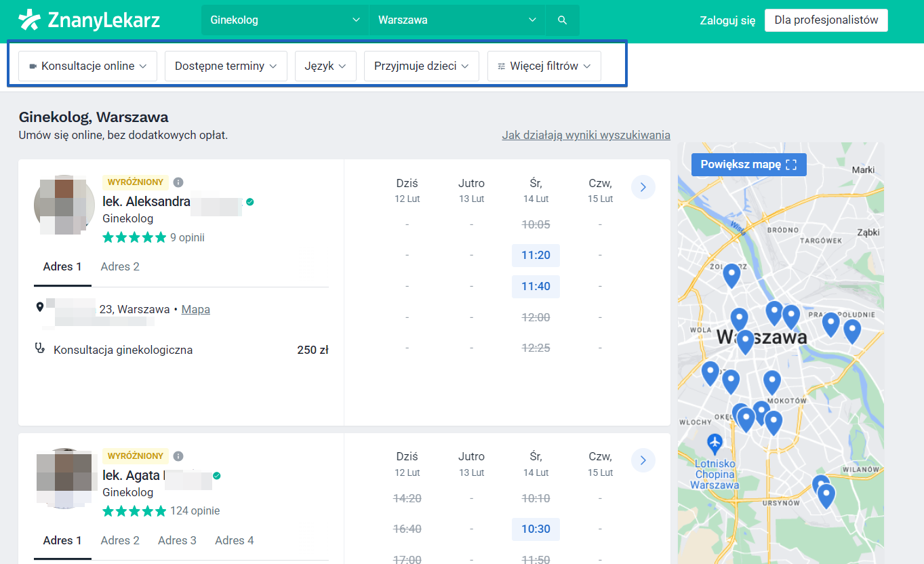Switch to Adres 2 tab for Aleksandra
Viewport: 924px width, 564px height.
click(120, 267)
